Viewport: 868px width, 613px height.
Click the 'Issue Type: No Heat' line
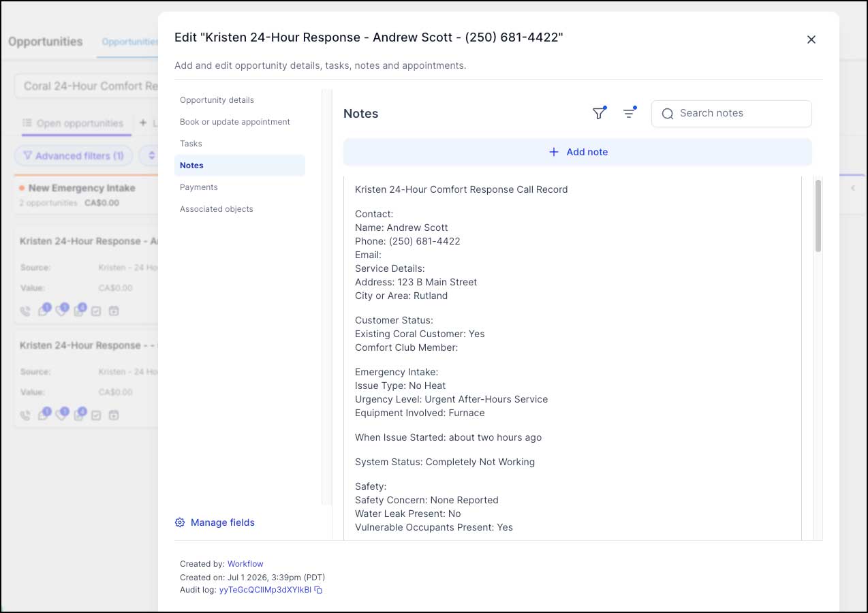coord(400,386)
